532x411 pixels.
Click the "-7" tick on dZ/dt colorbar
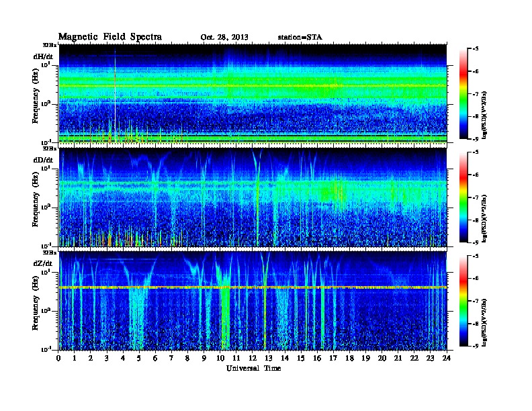(476, 301)
